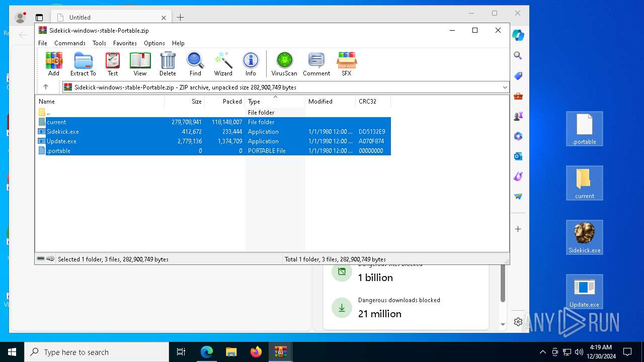Image resolution: width=644 pixels, height=362 pixels.
Task: Open the Favorites menu
Action: [125, 43]
